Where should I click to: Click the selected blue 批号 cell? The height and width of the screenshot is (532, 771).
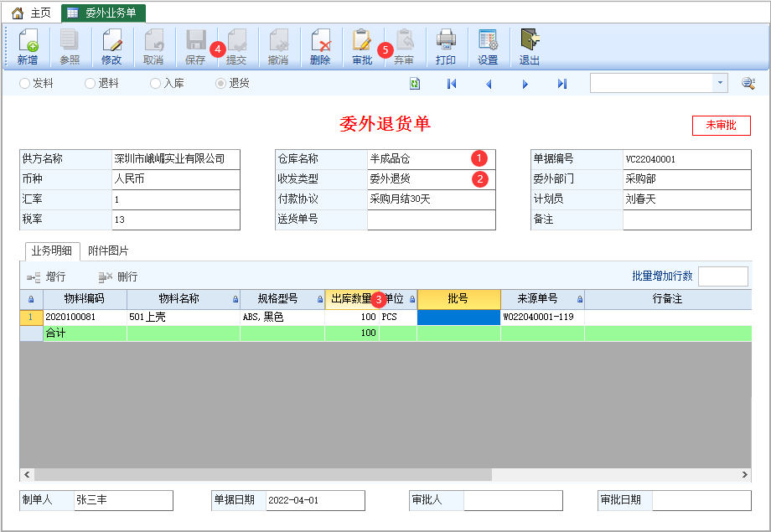458,318
